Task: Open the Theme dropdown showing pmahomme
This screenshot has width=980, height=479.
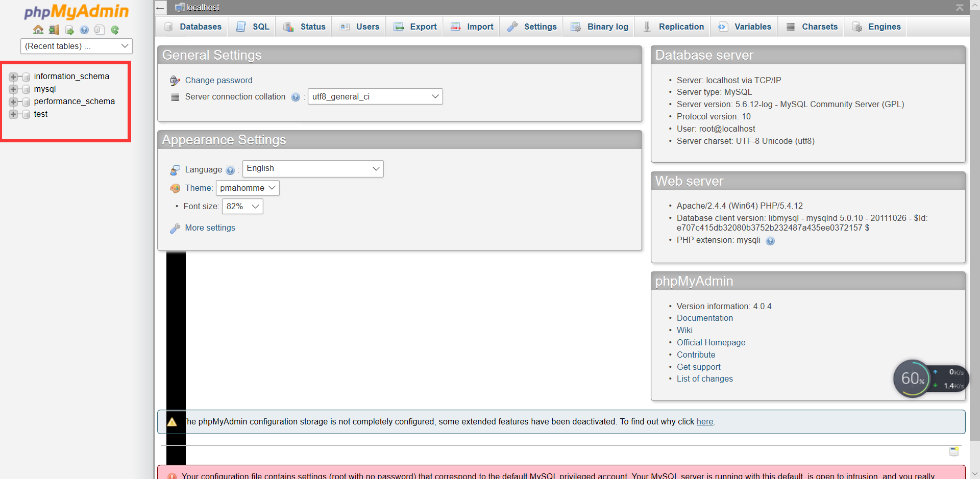Action: click(x=248, y=188)
